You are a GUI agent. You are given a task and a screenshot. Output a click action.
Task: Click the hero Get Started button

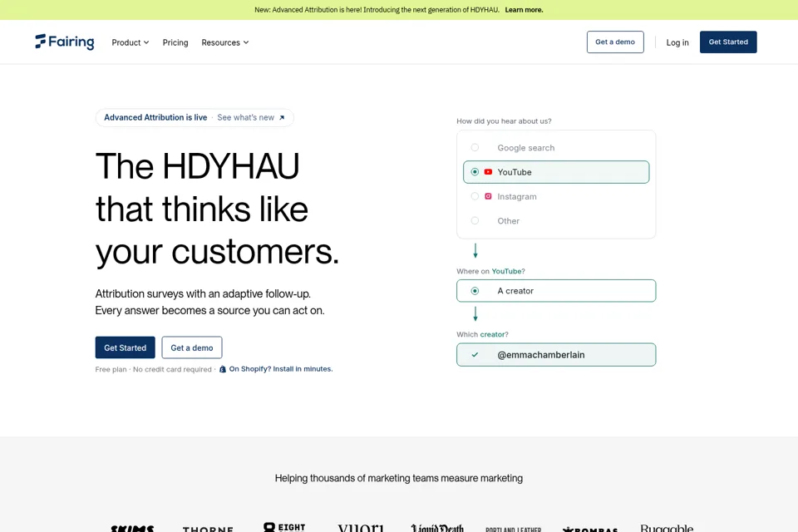click(x=126, y=347)
